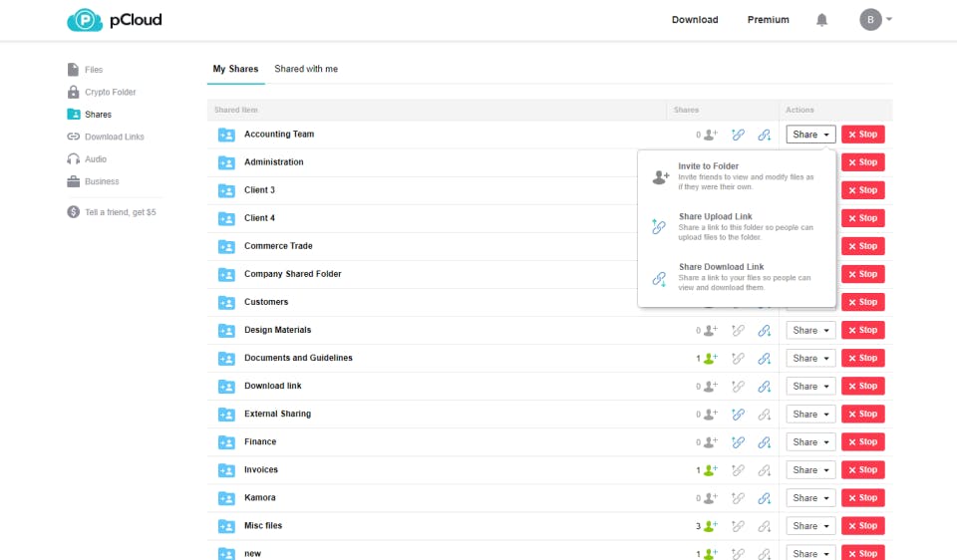The width and height of the screenshot is (957, 560).
Task: Stop sharing the Administration folder
Action: tap(862, 162)
